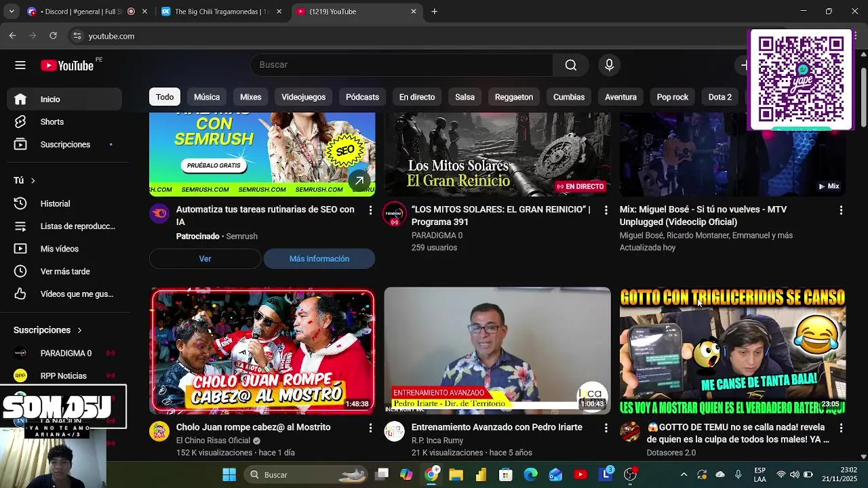Select the Dota 2 filter chip
This screenshot has width=868, height=488.
click(720, 97)
